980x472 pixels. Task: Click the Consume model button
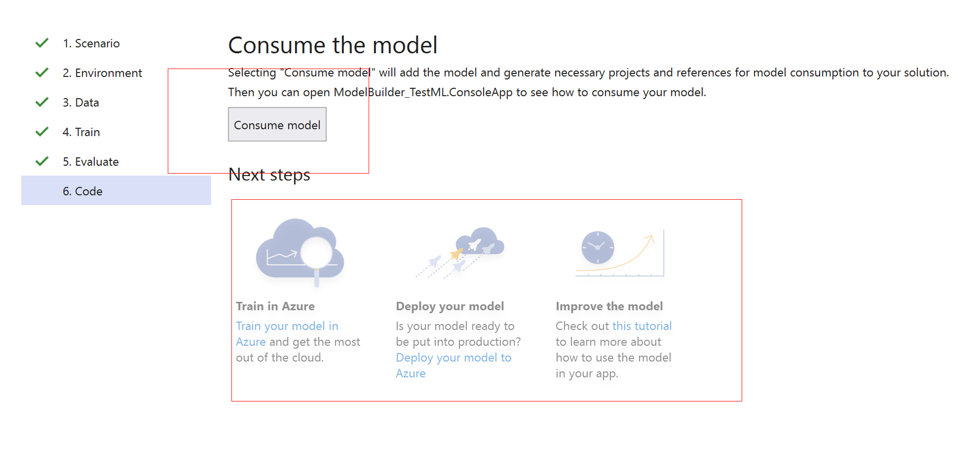click(x=277, y=124)
